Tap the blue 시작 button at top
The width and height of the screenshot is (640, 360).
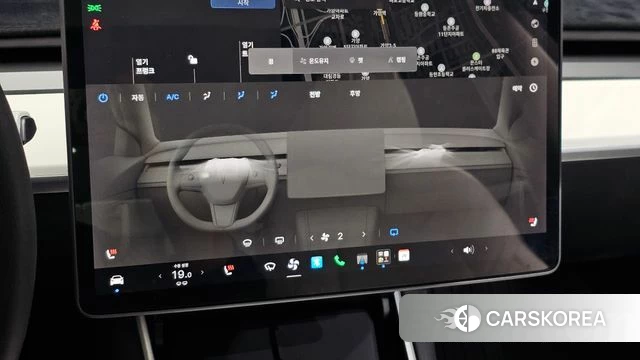coord(243,3)
